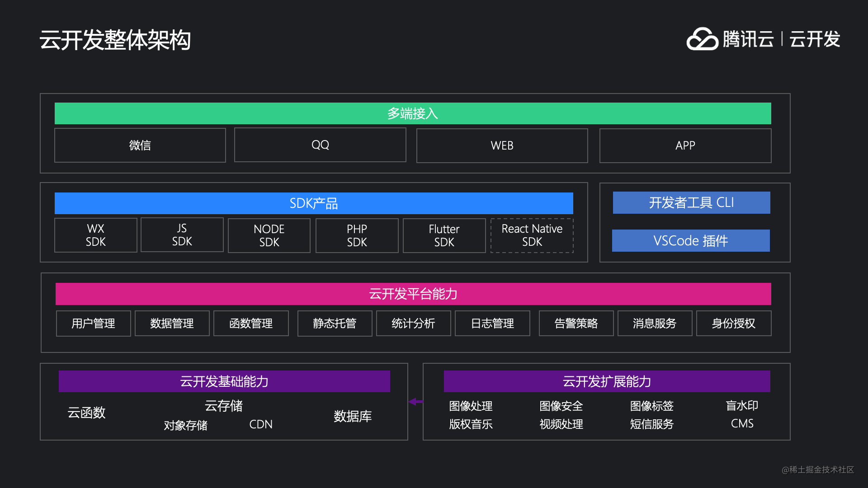Click the 微信 box
This screenshot has width=868, height=488.
[140, 145]
